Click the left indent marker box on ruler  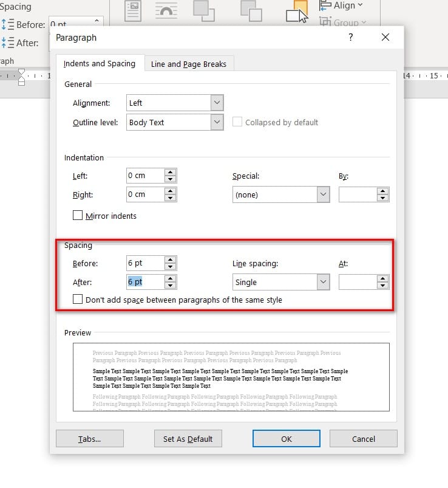pyautogui.click(x=21, y=83)
